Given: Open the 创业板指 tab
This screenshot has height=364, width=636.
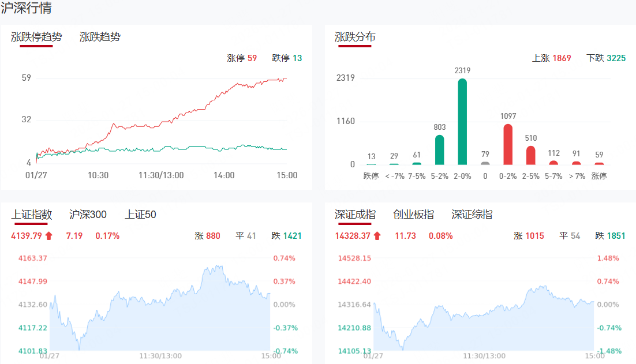Looking at the screenshot, I should pyautogui.click(x=413, y=215).
